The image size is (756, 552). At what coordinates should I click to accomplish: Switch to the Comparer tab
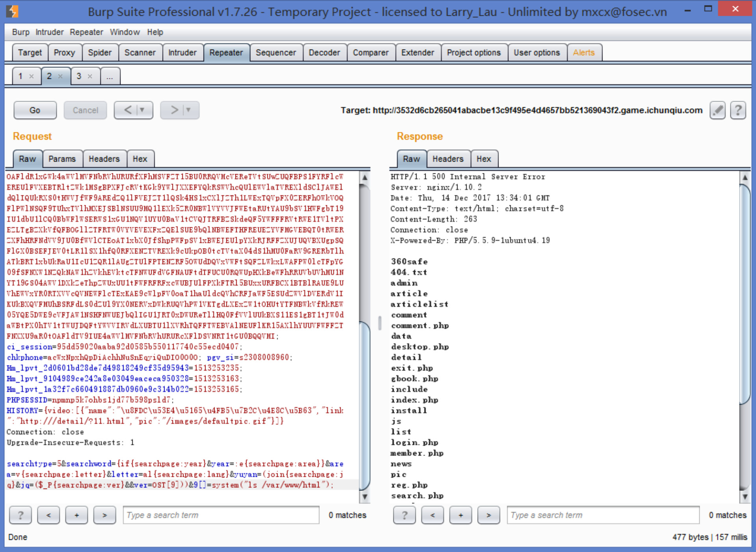371,53
